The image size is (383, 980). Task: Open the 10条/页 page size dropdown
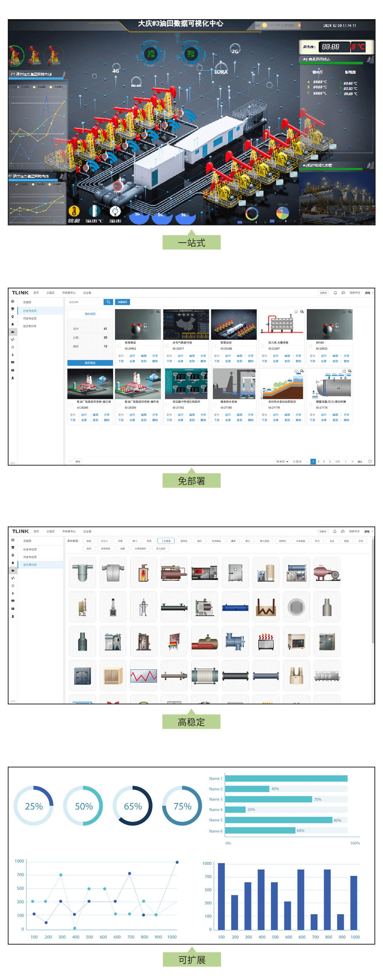click(282, 461)
